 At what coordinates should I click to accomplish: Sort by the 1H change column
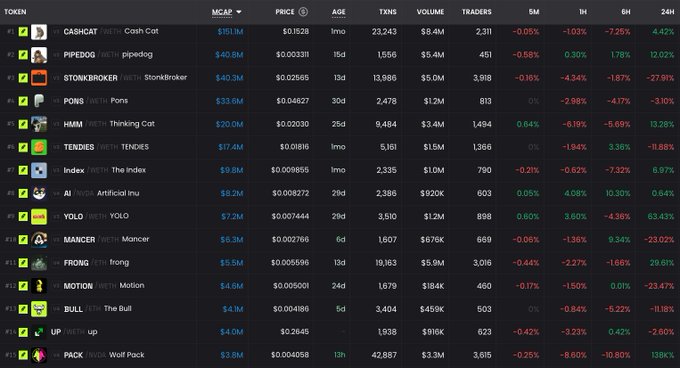583,12
